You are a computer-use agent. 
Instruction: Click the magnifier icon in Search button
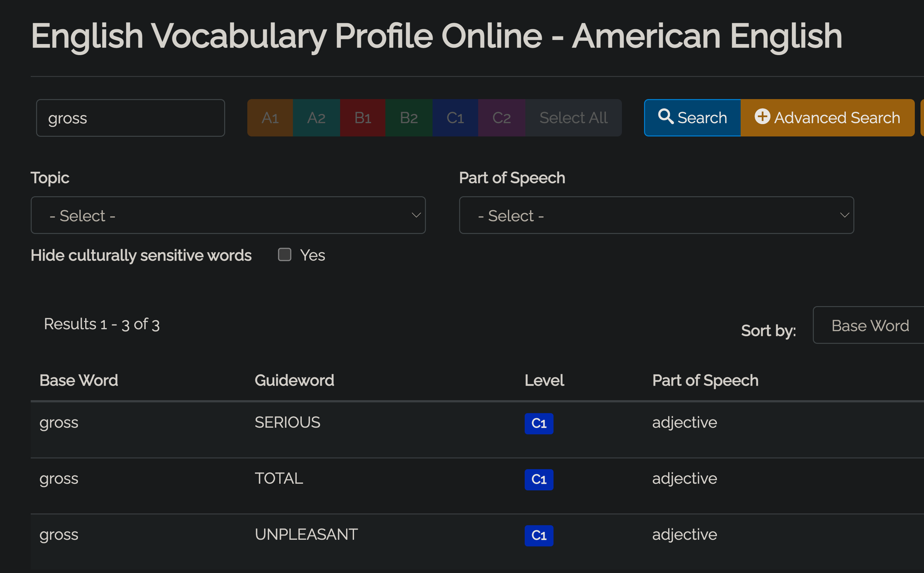(x=666, y=117)
